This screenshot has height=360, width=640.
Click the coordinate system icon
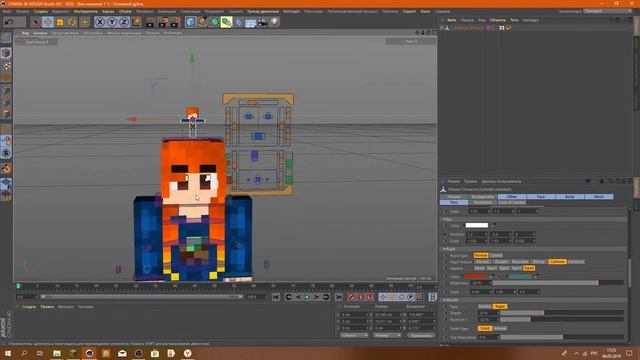pos(136,22)
